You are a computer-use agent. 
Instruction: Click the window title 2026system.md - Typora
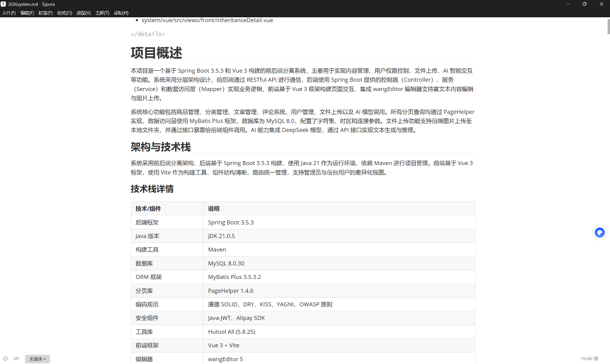click(x=31, y=4)
